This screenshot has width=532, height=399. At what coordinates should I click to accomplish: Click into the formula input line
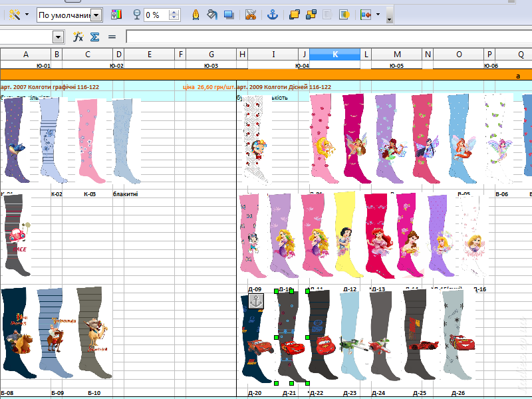coord(329,37)
